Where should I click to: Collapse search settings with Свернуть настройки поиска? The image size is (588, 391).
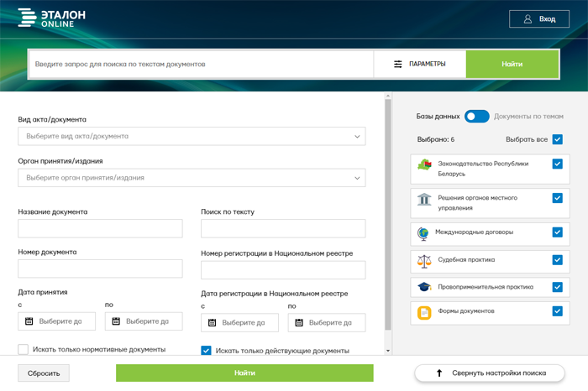pos(490,373)
